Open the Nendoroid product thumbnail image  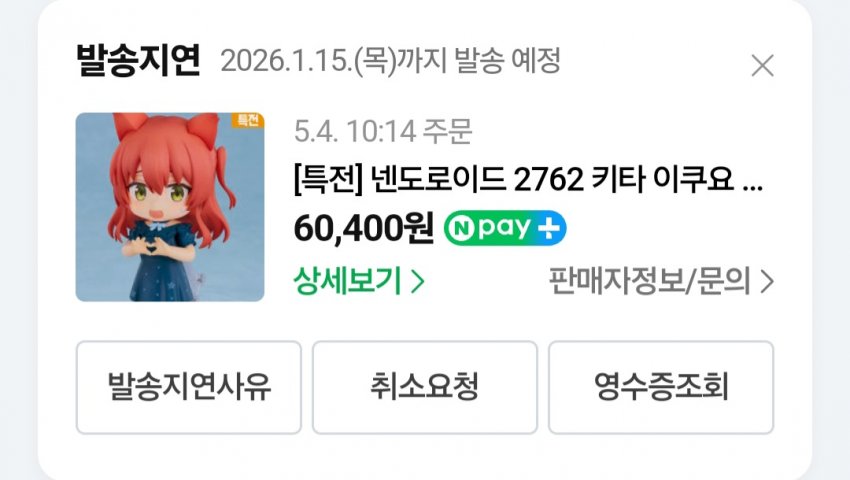click(x=170, y=207)
